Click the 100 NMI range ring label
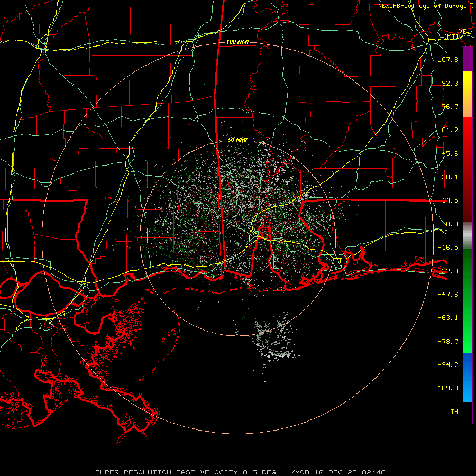 tap(237, 42)
